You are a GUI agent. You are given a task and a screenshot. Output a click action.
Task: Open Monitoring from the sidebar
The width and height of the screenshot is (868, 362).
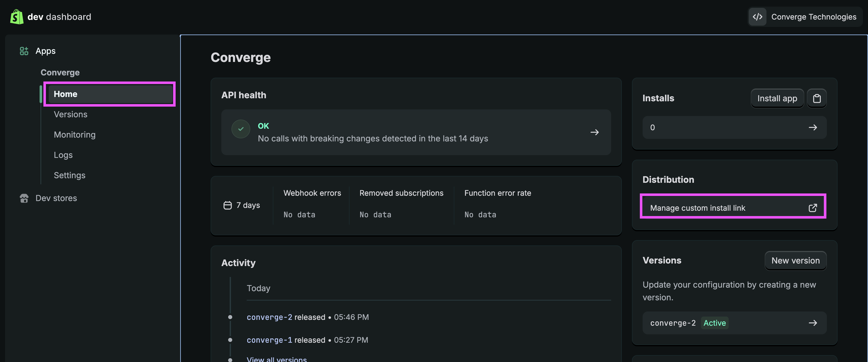74,135
